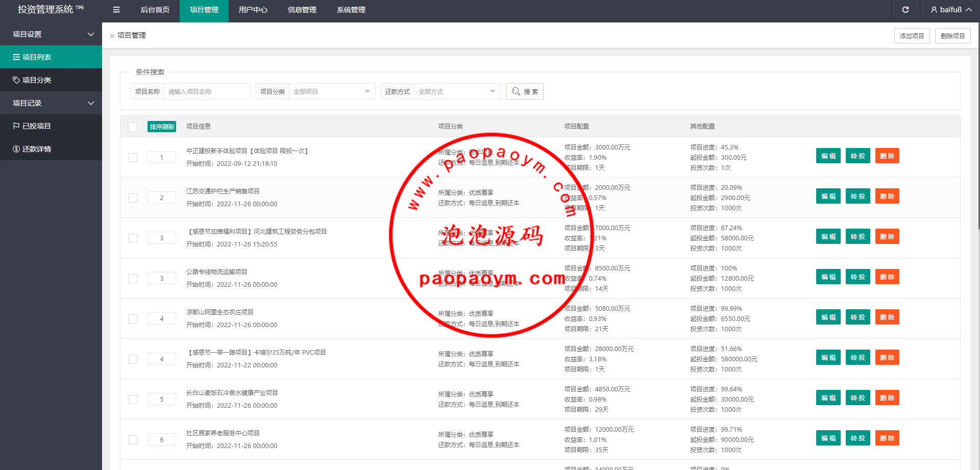Collapse the 项目设置 sidebar section
The height and width of the screenshot is (470, 980).
point(51,34)
